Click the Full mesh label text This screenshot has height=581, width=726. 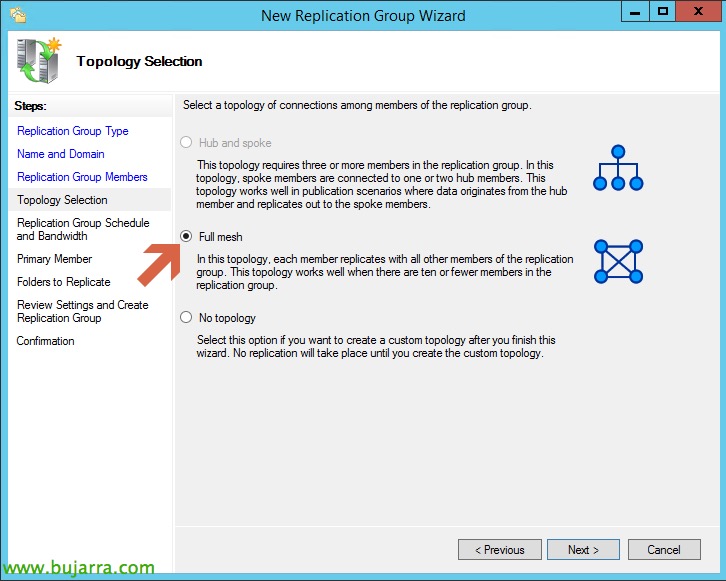220,237
